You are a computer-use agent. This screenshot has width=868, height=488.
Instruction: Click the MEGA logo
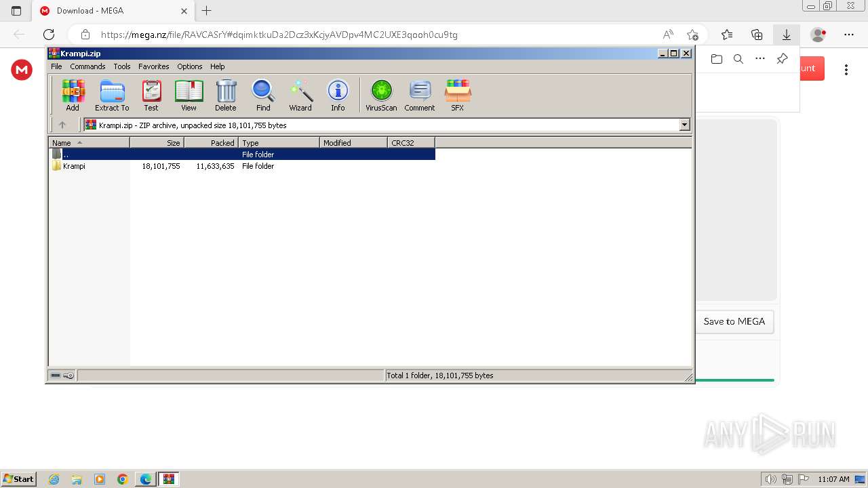[x=22, y=70]
